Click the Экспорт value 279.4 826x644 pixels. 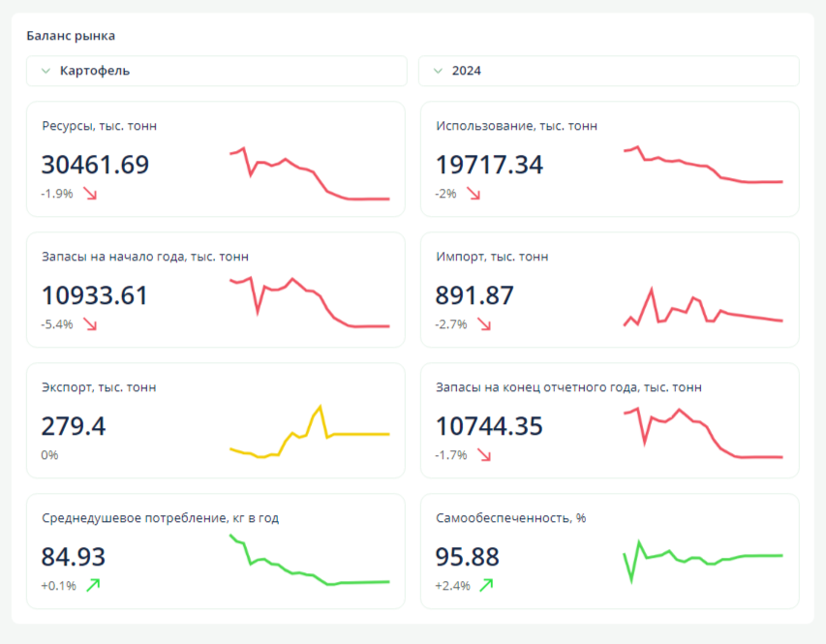click(x=74, y=426)
